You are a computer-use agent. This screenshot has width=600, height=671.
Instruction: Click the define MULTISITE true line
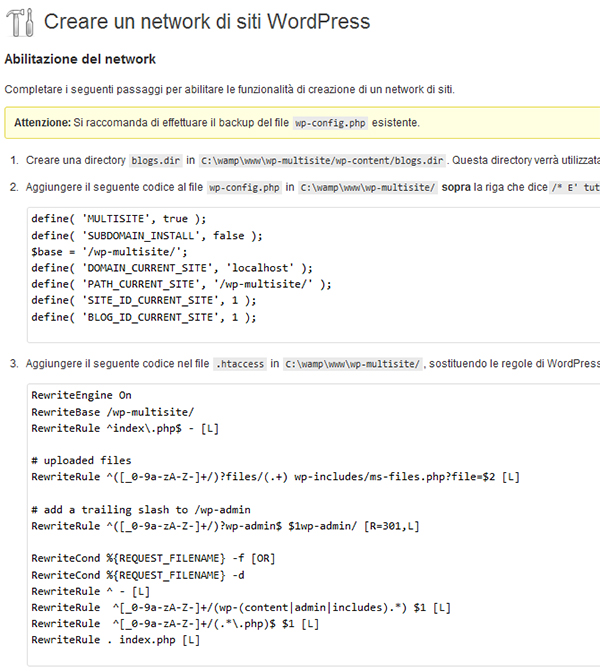point(119,219)
